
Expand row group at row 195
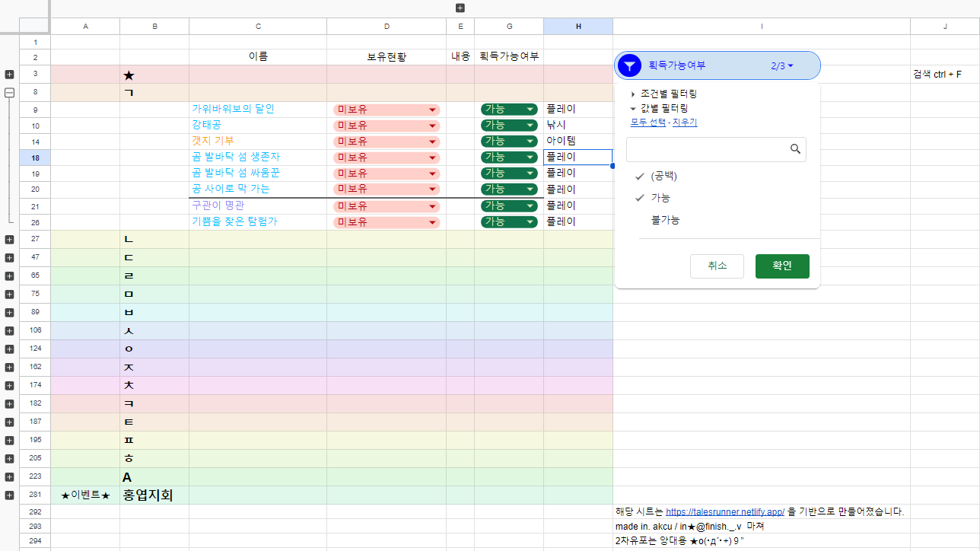10,440
